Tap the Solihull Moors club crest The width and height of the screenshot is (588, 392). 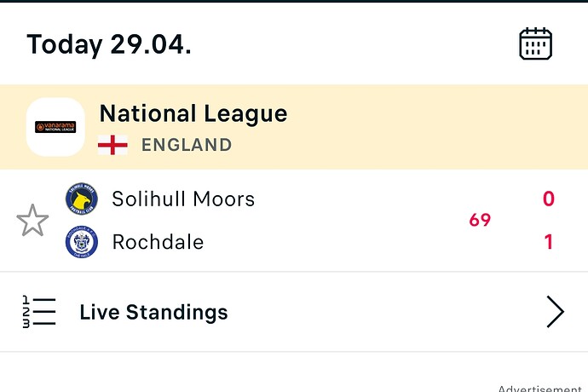pos(82,199)
